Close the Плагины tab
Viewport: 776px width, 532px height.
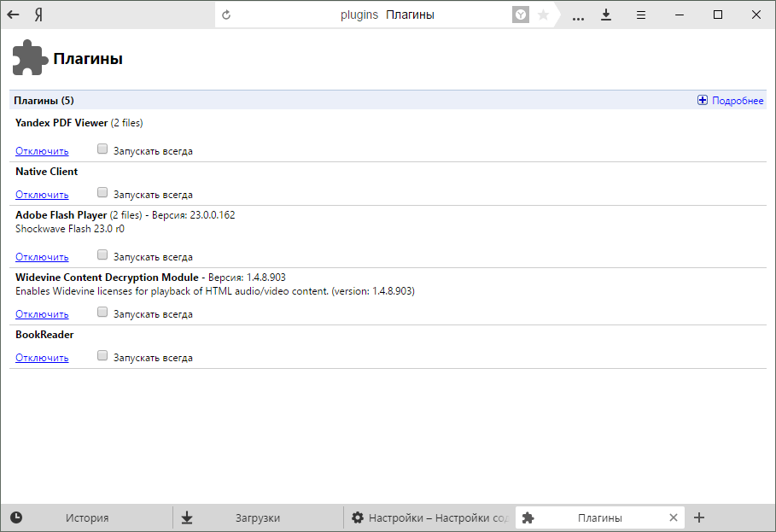[x=673, y=517]
